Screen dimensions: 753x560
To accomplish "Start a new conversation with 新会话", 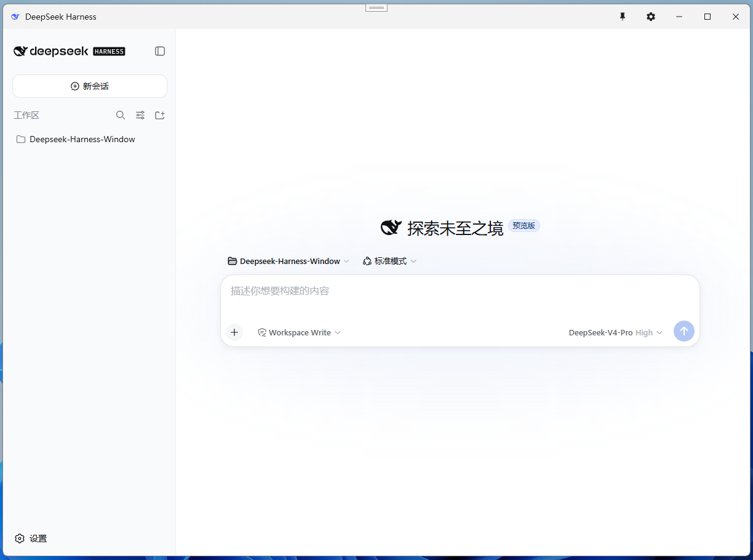I will [x=90, y=86].
